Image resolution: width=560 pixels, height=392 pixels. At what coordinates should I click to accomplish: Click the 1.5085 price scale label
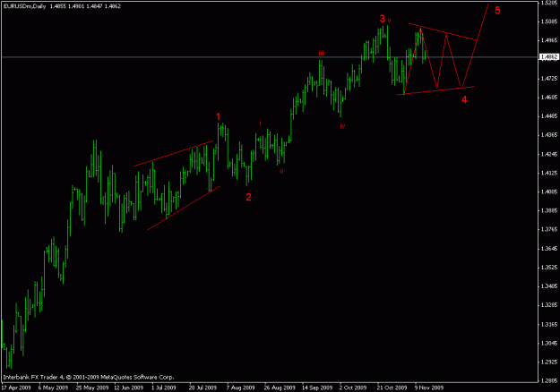(549, 21)
